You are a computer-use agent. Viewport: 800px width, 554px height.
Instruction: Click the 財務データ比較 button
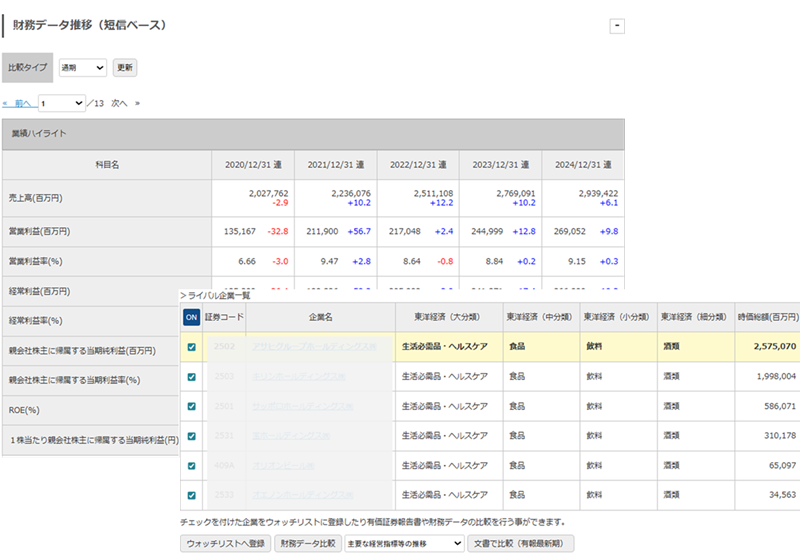click(x=307, y=543)
